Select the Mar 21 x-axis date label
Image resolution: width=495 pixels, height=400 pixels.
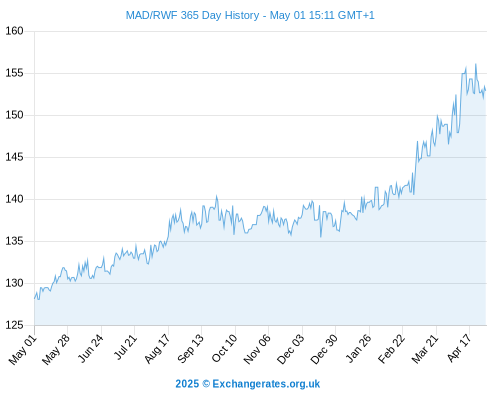point(424,349)
